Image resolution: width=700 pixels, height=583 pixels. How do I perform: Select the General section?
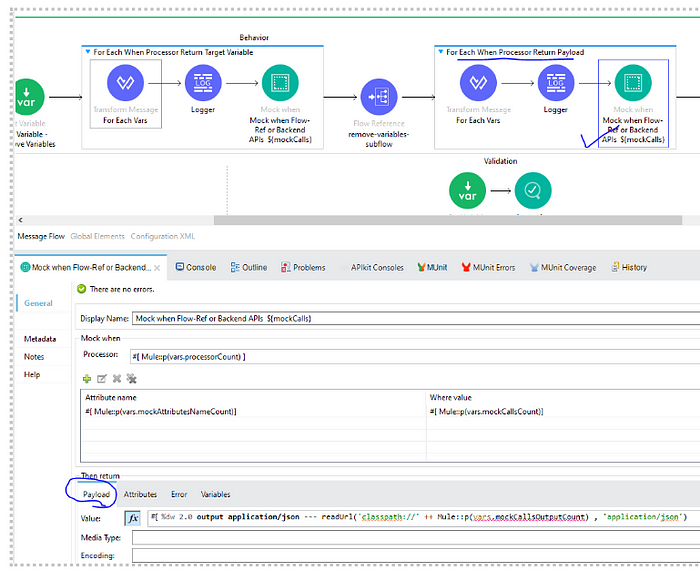[38, 303]
